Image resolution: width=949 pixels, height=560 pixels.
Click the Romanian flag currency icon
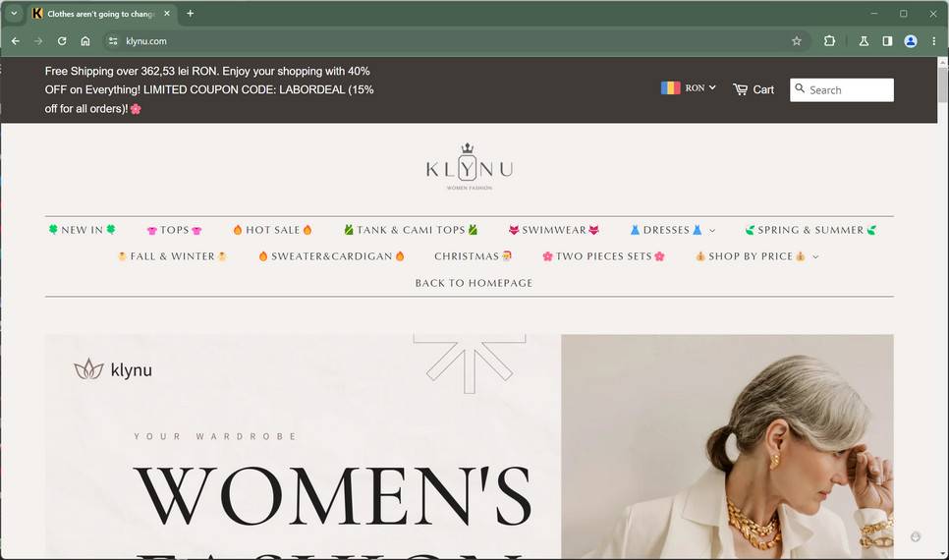[x=670, y=87]
